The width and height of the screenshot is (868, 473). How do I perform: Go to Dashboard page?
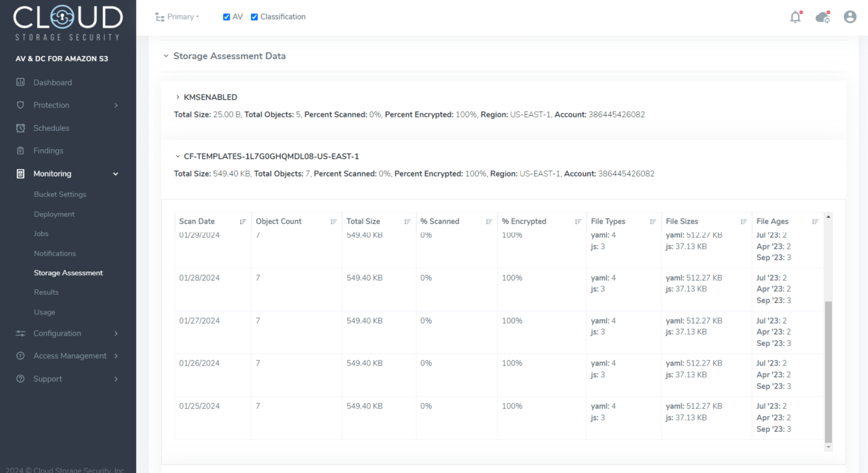(52, 83)
